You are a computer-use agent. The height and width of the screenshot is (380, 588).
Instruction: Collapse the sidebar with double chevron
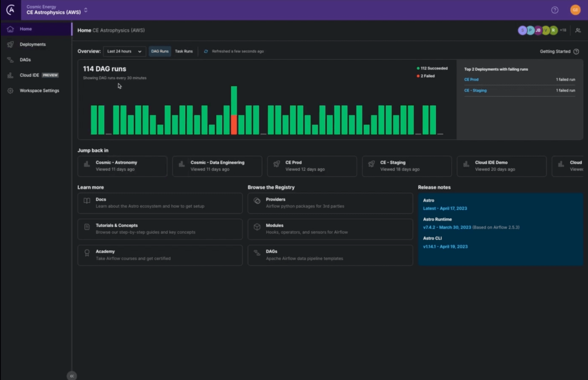click(x=72, y=376)
